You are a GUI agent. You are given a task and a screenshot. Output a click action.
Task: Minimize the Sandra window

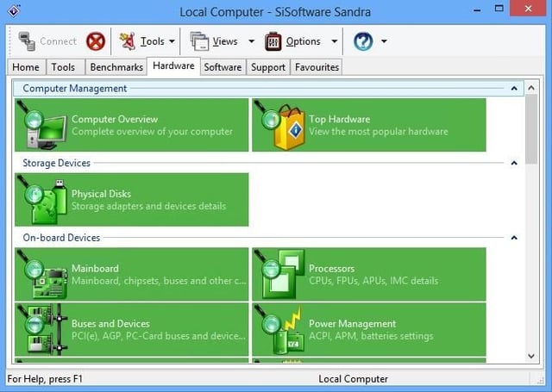pos(477,9)
